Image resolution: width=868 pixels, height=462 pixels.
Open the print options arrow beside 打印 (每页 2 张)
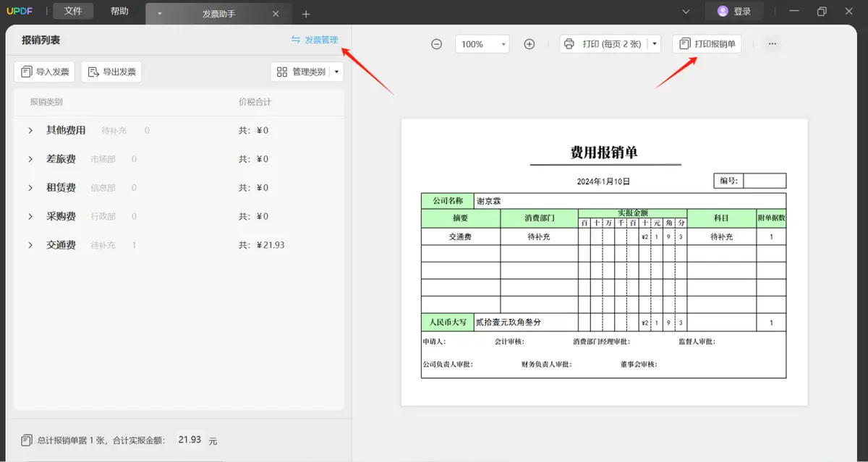(655, 43)
